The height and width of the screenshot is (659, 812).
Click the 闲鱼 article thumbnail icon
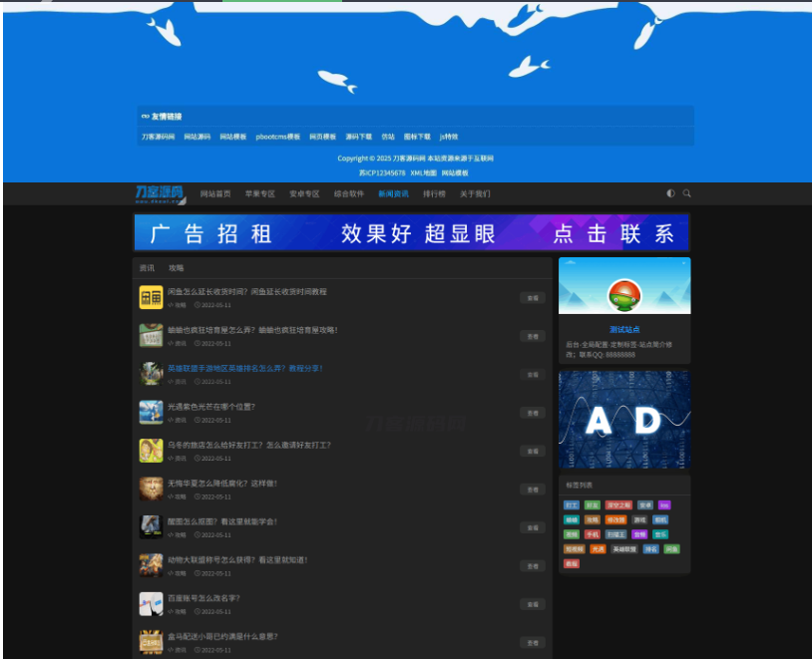[x=151, y=297]
